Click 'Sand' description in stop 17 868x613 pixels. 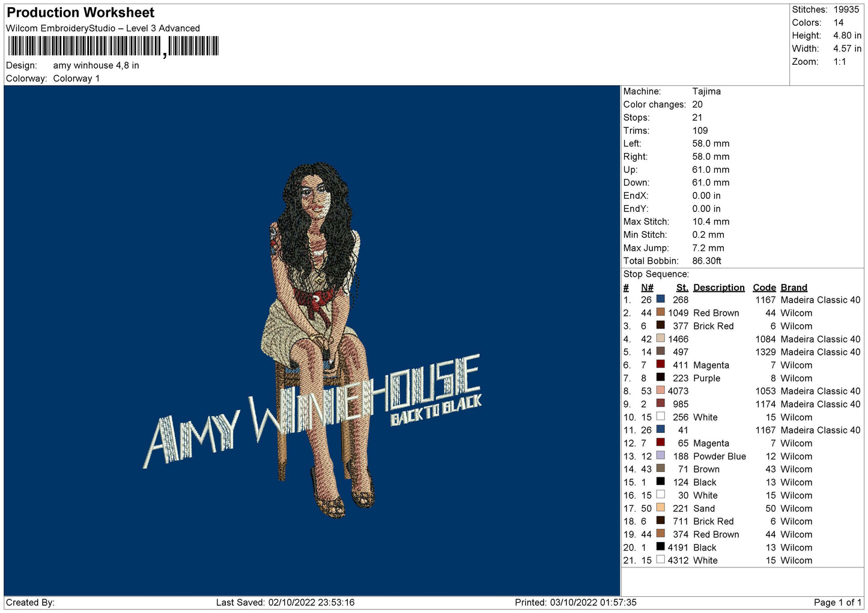coord(704,509)
